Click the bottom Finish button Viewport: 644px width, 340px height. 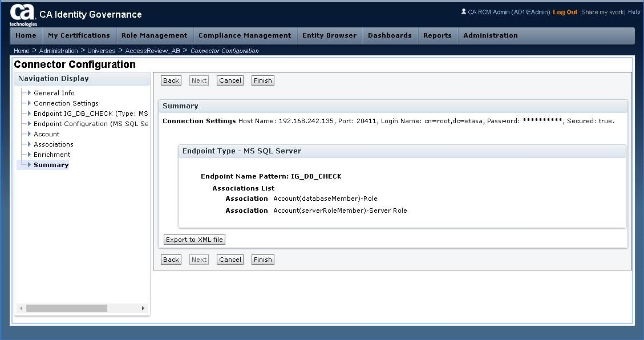(263, 260)
